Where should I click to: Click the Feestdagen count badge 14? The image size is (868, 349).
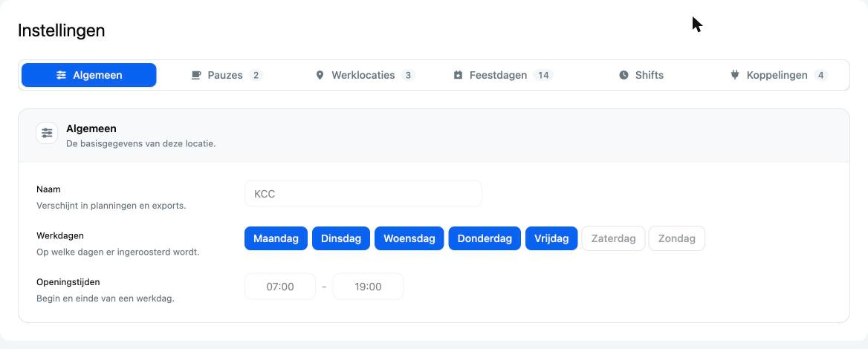(x=543, y=75)
